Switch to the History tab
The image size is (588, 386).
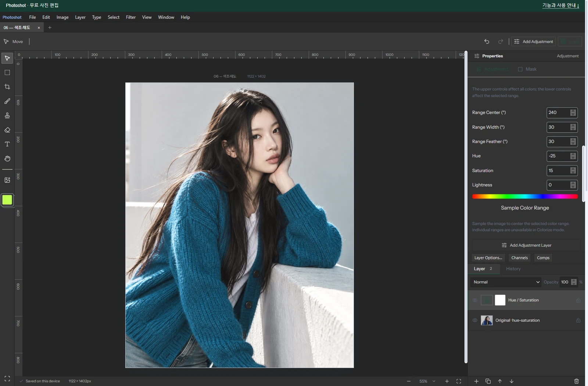(x=513, y=269)
